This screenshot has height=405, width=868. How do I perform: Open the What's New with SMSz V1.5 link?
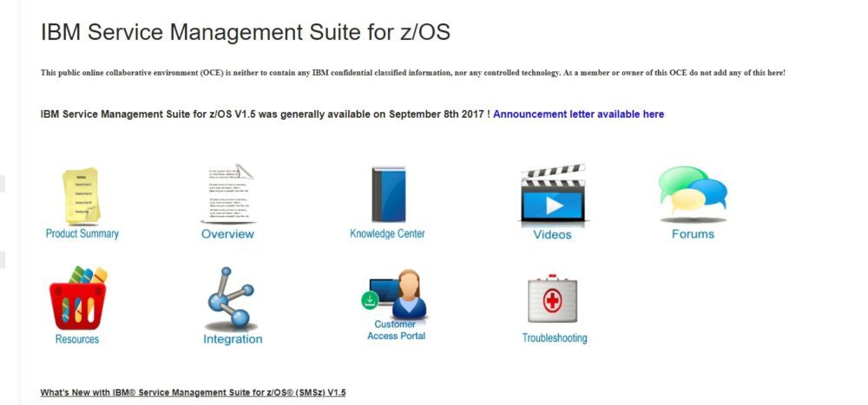click(193, 393)
